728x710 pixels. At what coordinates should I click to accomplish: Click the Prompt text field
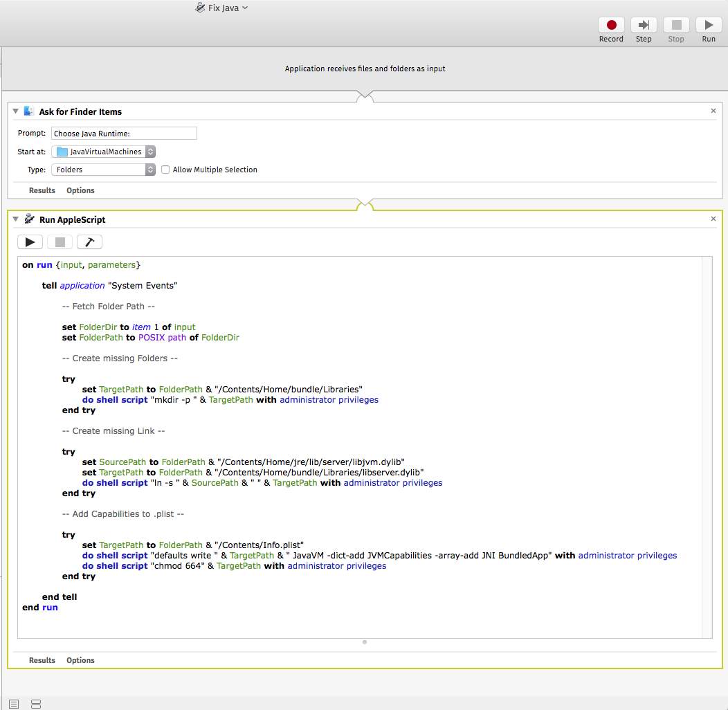(124, 134)
